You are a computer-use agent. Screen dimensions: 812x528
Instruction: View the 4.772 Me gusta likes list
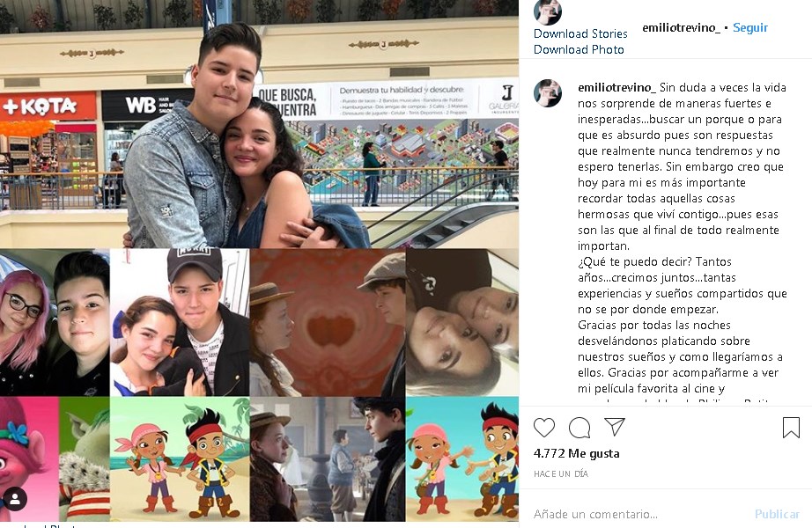pos(576,453)
